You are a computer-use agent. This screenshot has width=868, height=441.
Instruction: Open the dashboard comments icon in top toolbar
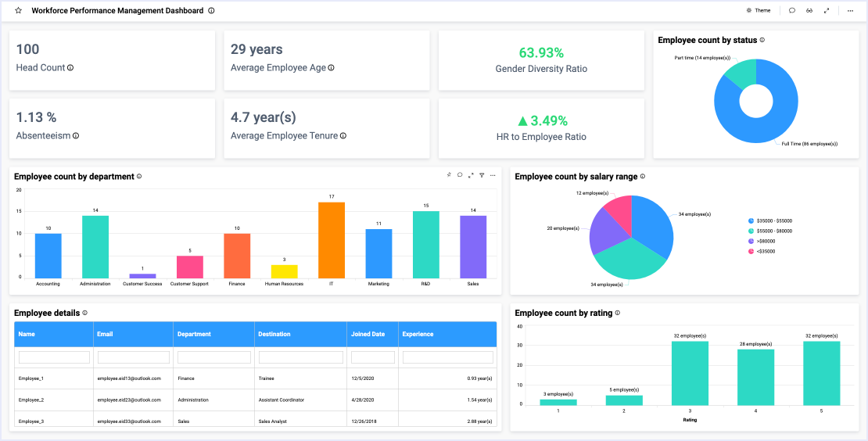[792, 11]
